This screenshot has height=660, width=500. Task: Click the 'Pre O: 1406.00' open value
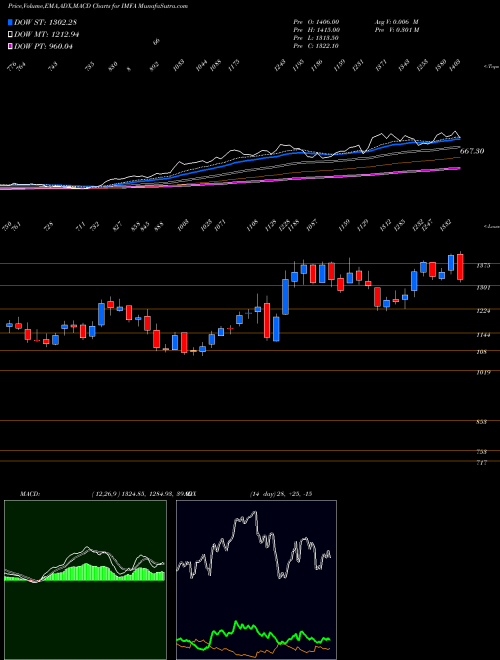(316, 22)
